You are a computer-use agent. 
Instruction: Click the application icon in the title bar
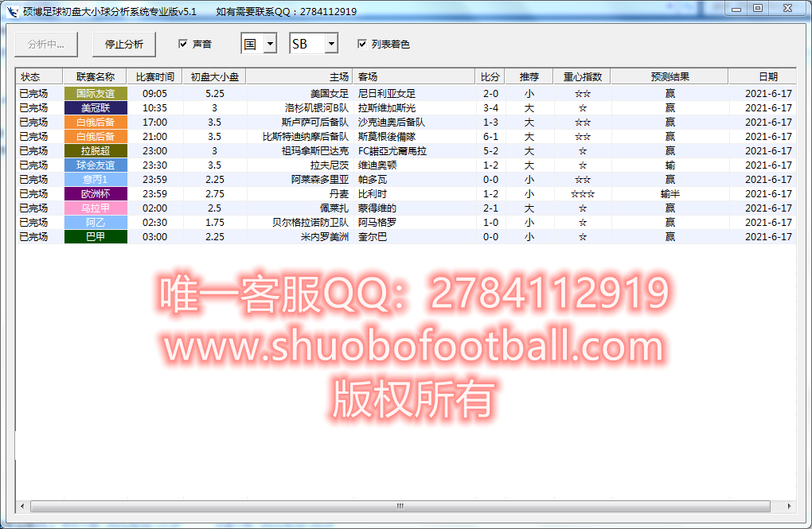11,11
